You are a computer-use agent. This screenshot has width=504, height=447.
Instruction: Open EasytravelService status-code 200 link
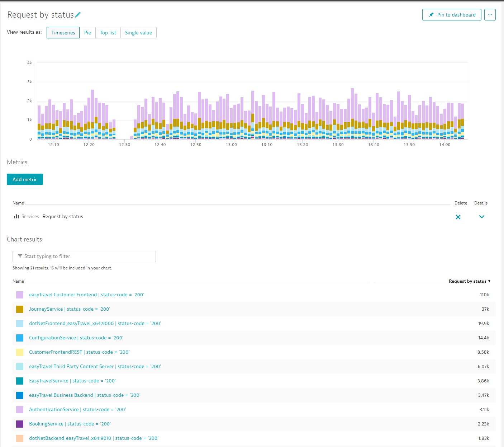72,381
